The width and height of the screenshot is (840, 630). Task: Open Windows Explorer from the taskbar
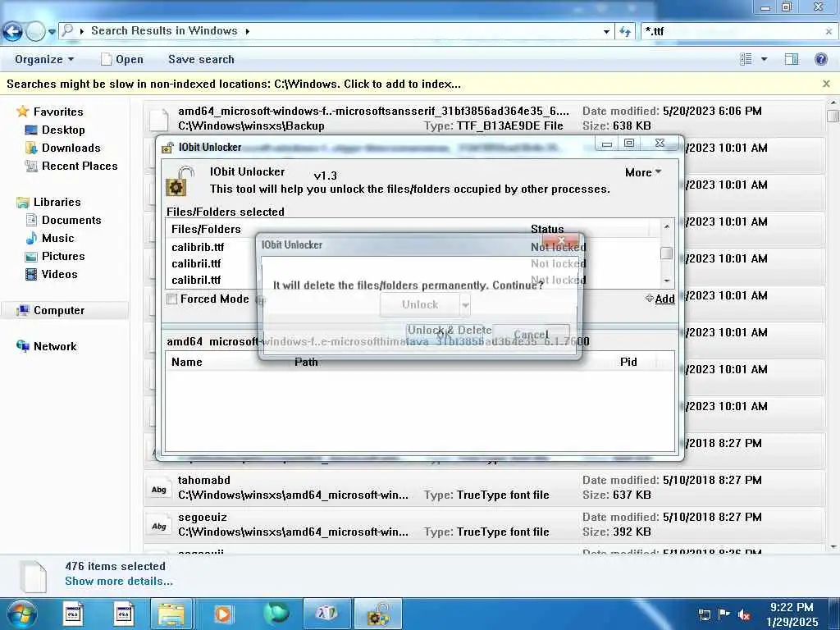[171, 614]
